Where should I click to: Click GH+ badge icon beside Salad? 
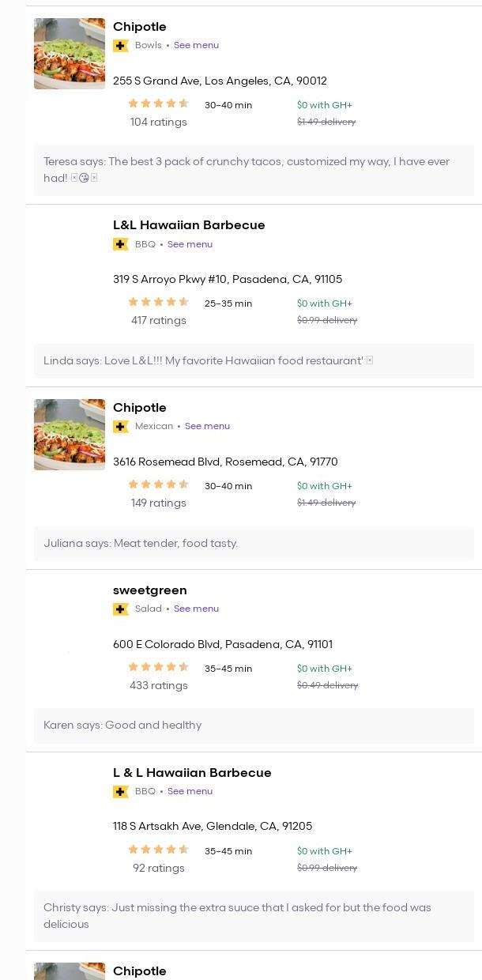[x=121, y=609]
